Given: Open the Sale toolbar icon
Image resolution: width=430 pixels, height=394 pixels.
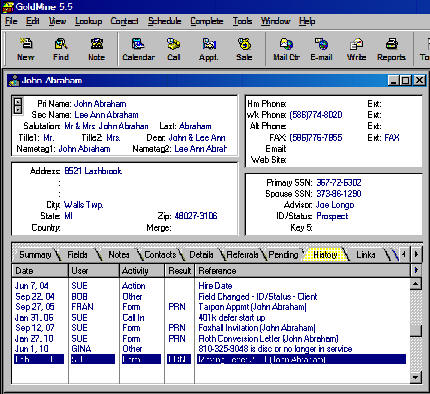Looking at the screenshot, I should 244,49.
